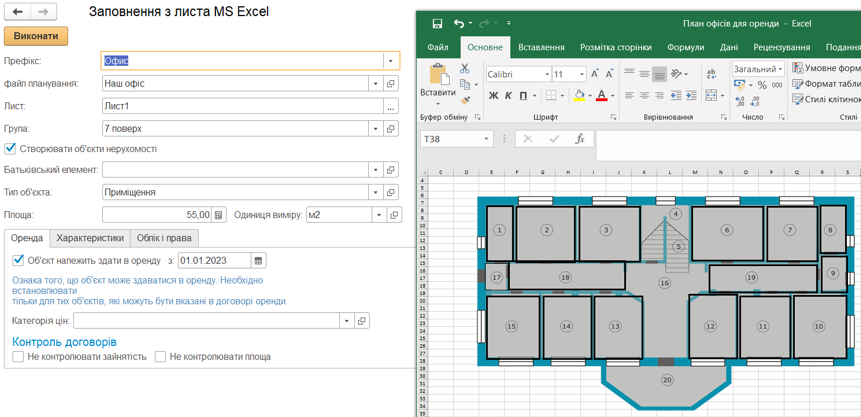Click the middle align icon
Screen dimensions: 861x417
click(644, 73)
